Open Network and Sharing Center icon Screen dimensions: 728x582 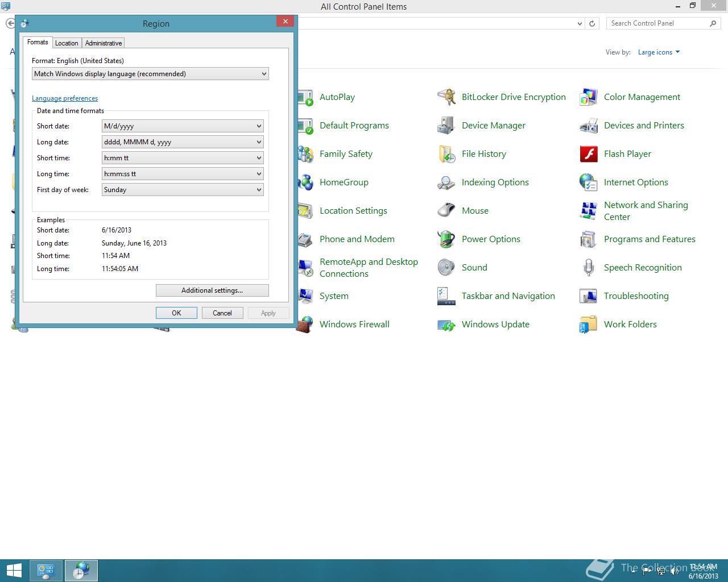click(x=589, y=211)
